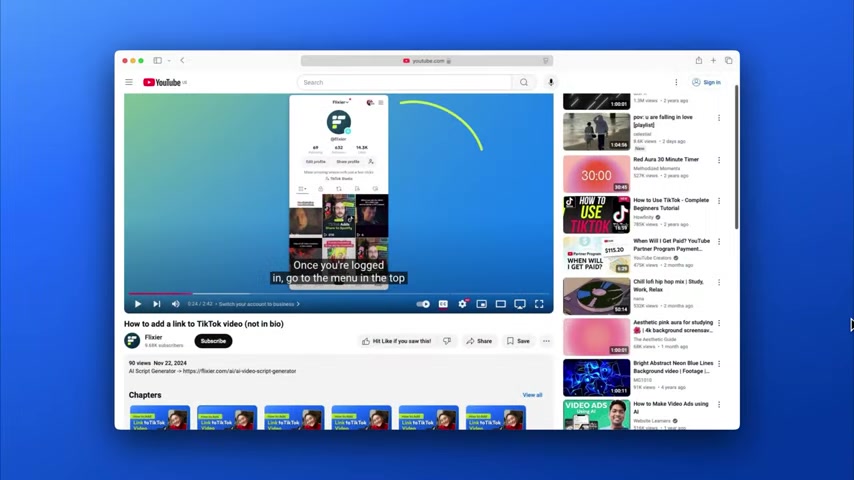Open the Red Aura 30 Minute Timer thumbnail
This screenshot has height=480, width=854.
click(596, 174)
